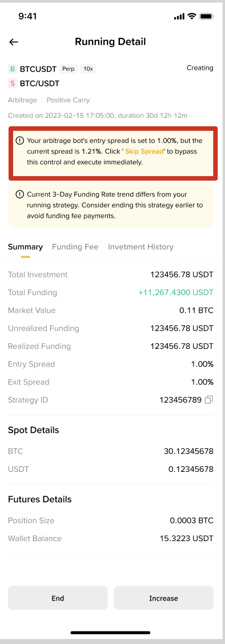Tap the 10x leverage tag

tap(88, 69)
